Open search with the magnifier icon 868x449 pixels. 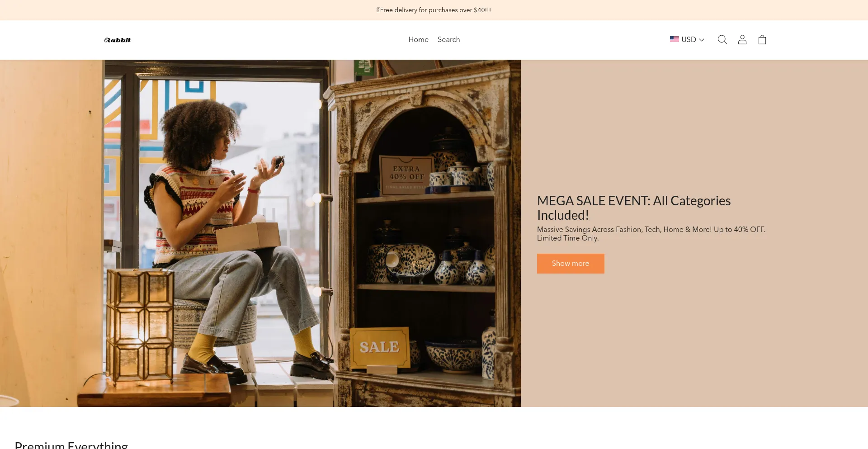click(722, 40)
